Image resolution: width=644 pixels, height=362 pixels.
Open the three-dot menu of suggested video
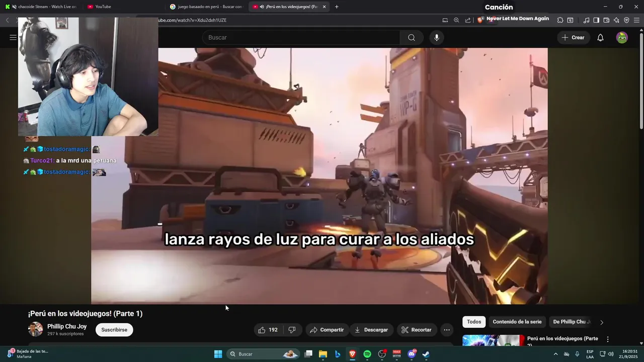(x=607, y=339)
